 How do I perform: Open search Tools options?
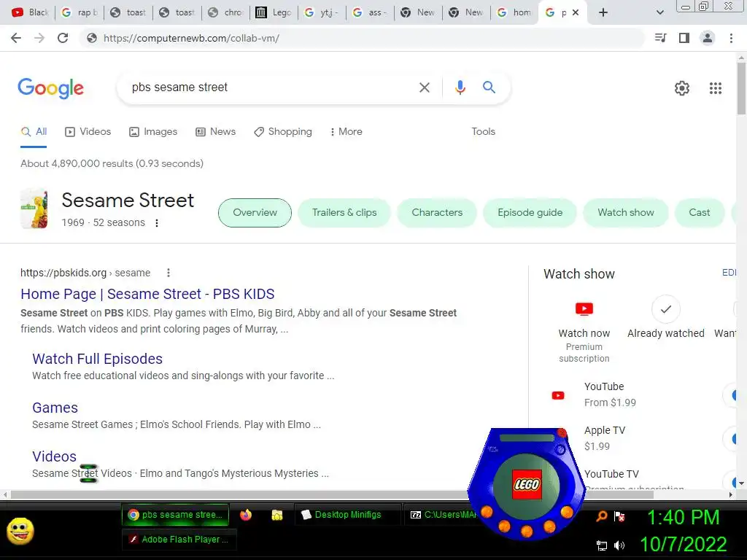tap(483, 132)
